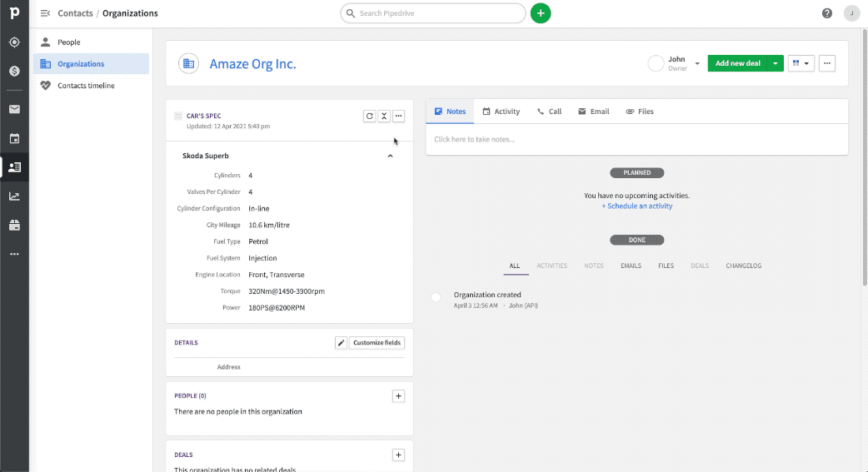This screenshot has width=868, height=472.
Task: Click the pencil edit icon in Details
Action: click(x=341, y=343)
